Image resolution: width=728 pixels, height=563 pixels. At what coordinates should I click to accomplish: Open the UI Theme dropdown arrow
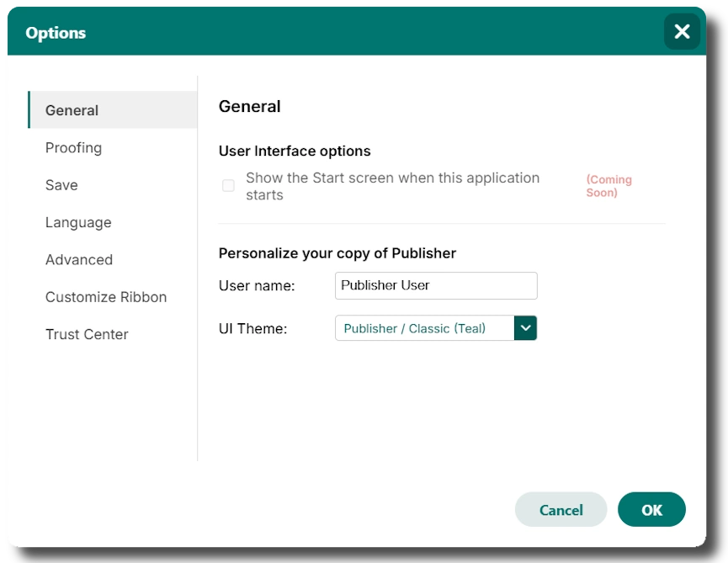525,327
